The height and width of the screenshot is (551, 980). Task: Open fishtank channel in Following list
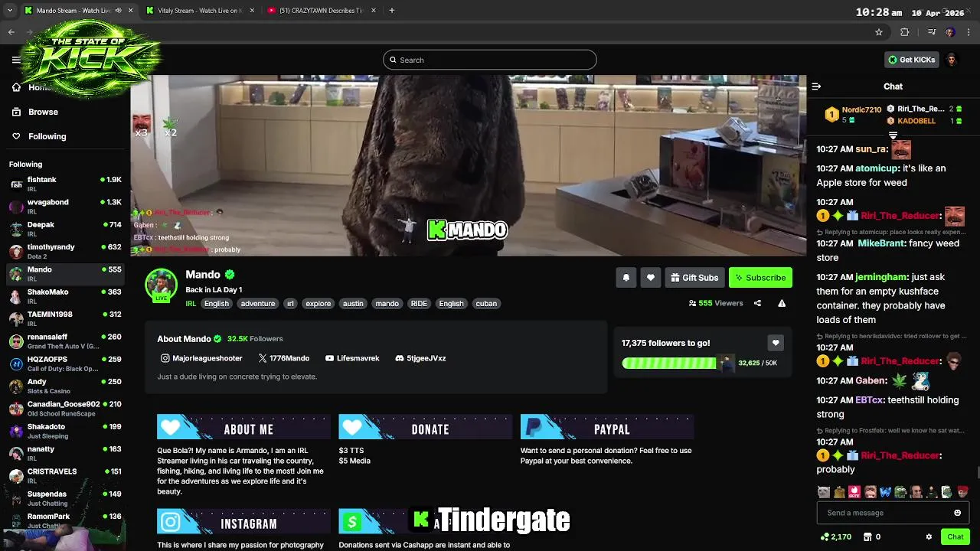65,184
